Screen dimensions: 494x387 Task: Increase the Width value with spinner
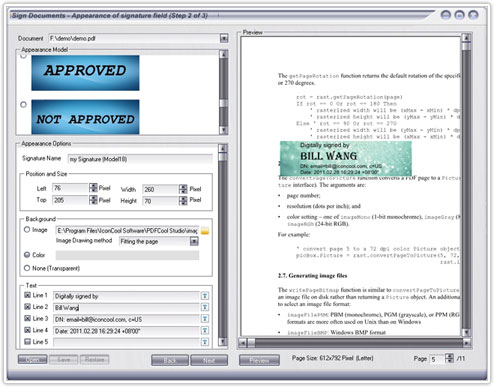click(183, 187)
